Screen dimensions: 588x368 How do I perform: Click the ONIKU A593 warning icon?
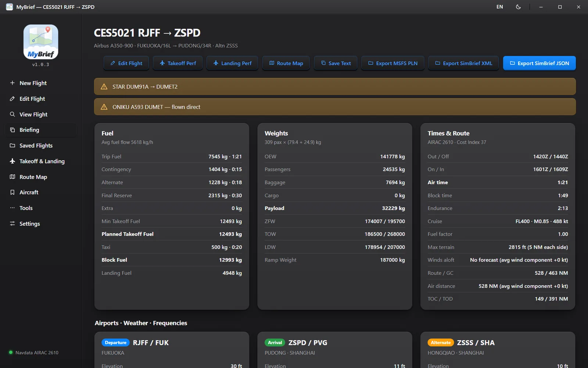click(104, 107)
